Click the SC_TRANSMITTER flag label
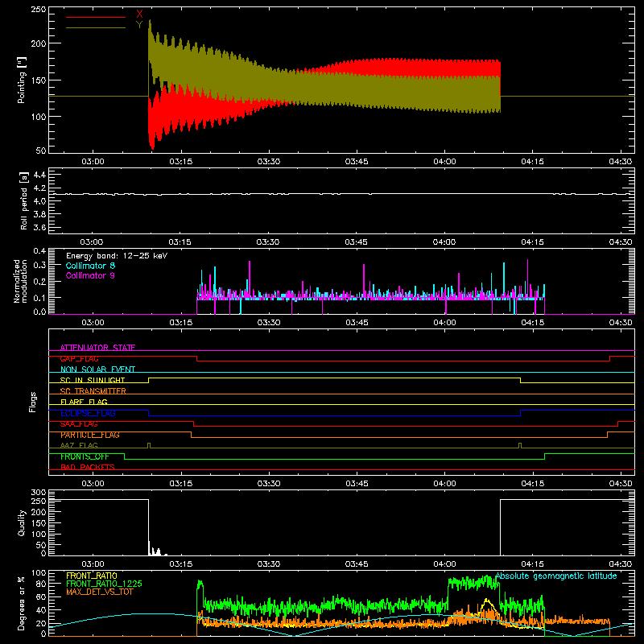The width and height of the screenshot is (644, 644). click(93, 391)
